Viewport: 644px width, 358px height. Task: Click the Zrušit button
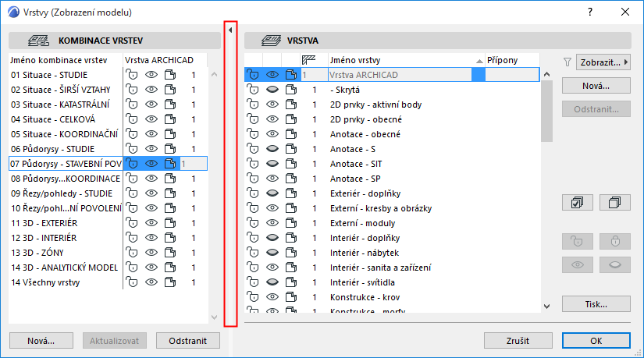tap(518, 341)
